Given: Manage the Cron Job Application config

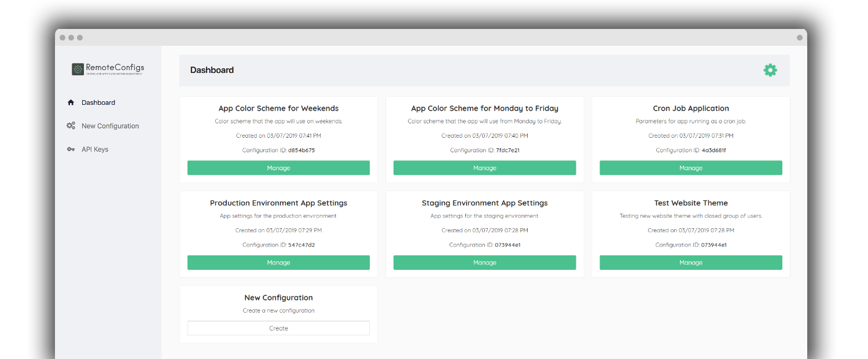Looking at the screenshot, I should tap(690, 168).
